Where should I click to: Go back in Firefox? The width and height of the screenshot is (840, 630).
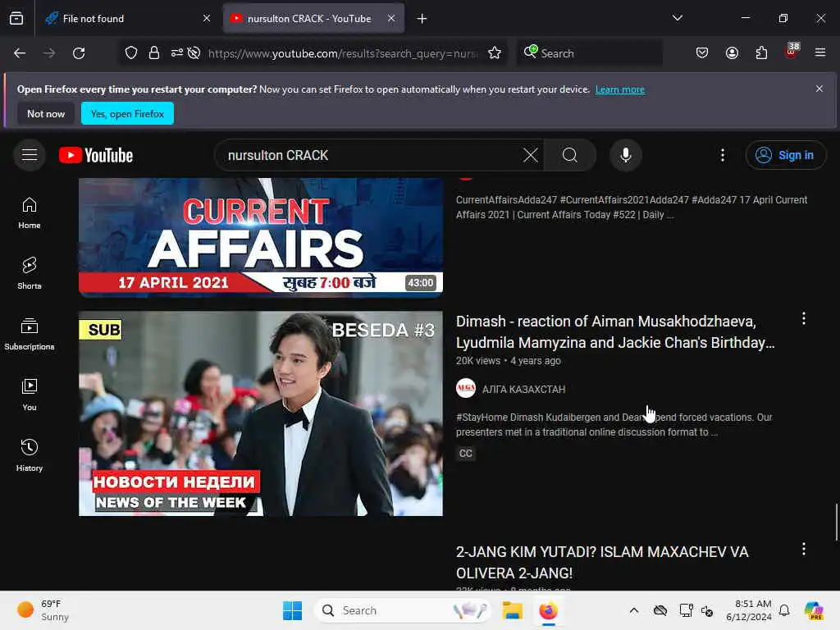point(20,53)
